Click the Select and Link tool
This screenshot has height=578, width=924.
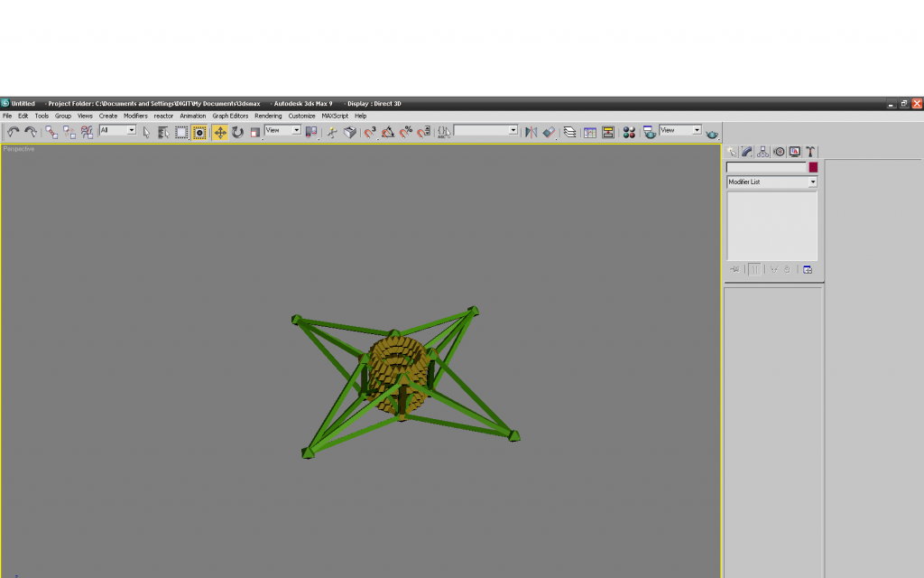pos(51,132)
